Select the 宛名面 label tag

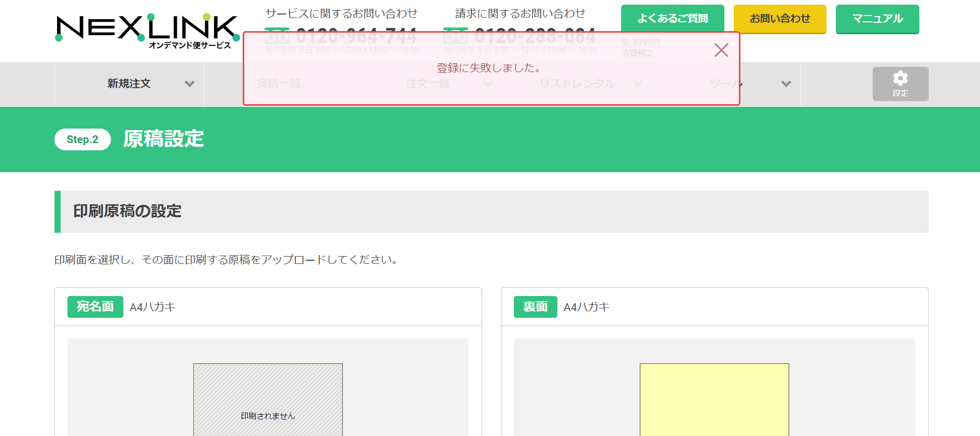[95, 307]
